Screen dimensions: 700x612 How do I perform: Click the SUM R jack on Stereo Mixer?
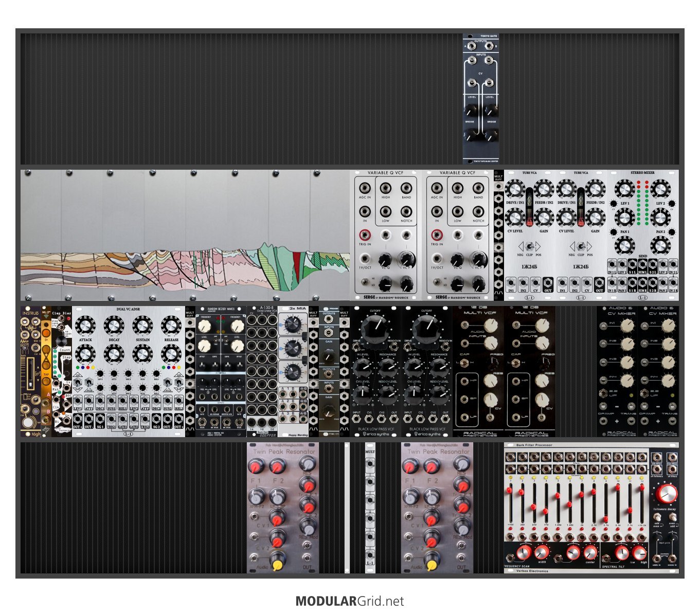(x=642, y=283)
